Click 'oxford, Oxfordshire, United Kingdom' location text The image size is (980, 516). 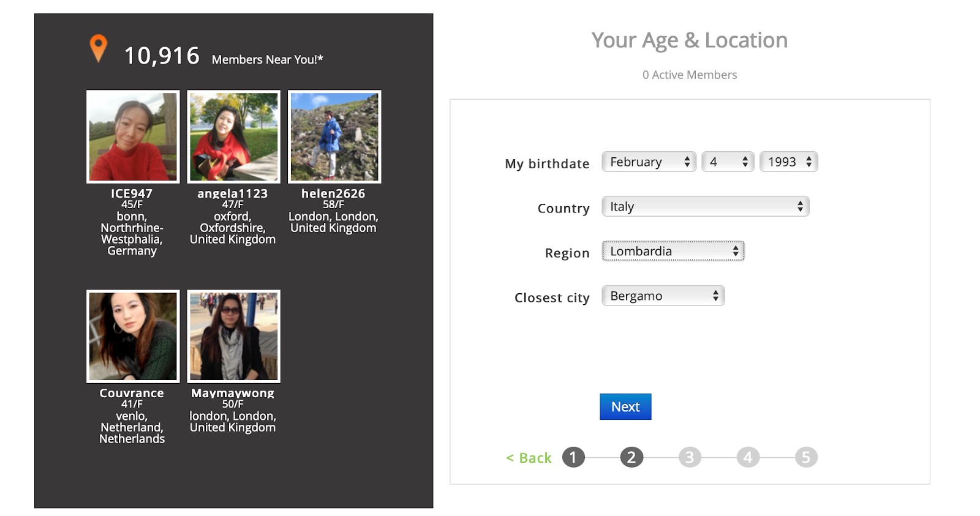coord(233,228)
